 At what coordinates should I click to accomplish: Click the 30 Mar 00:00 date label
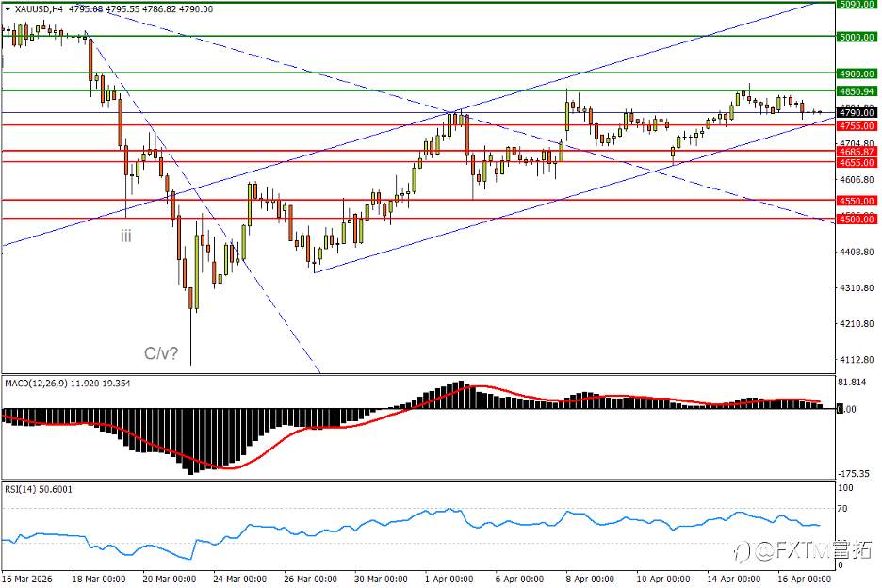(x=381, y=579)
